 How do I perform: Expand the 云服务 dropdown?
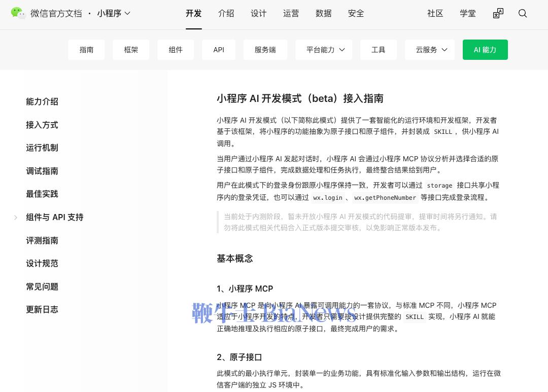tap(430, 50)
